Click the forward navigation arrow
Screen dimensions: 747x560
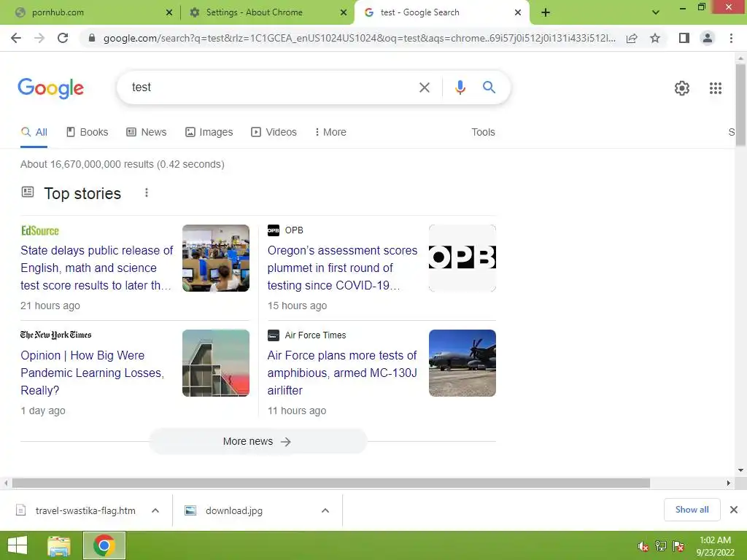(x=39, y=38)
